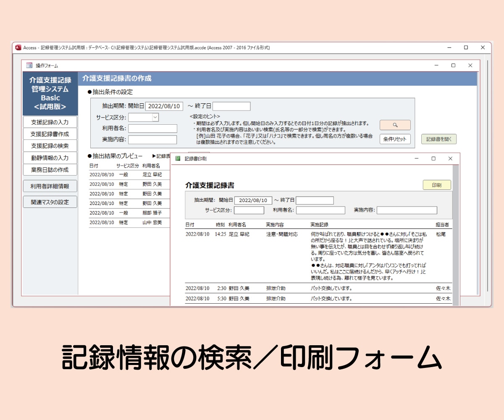Open 業務日誌の作成 in sidebar
Image resolution: width=504 pixels, height=420 pixels.
50,170
